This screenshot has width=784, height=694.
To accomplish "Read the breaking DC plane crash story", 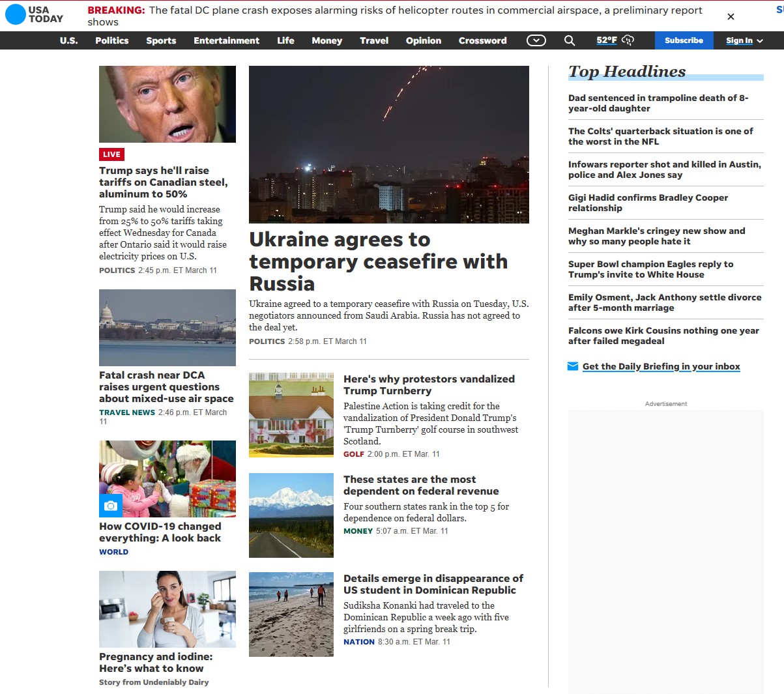I will [395, 16].
